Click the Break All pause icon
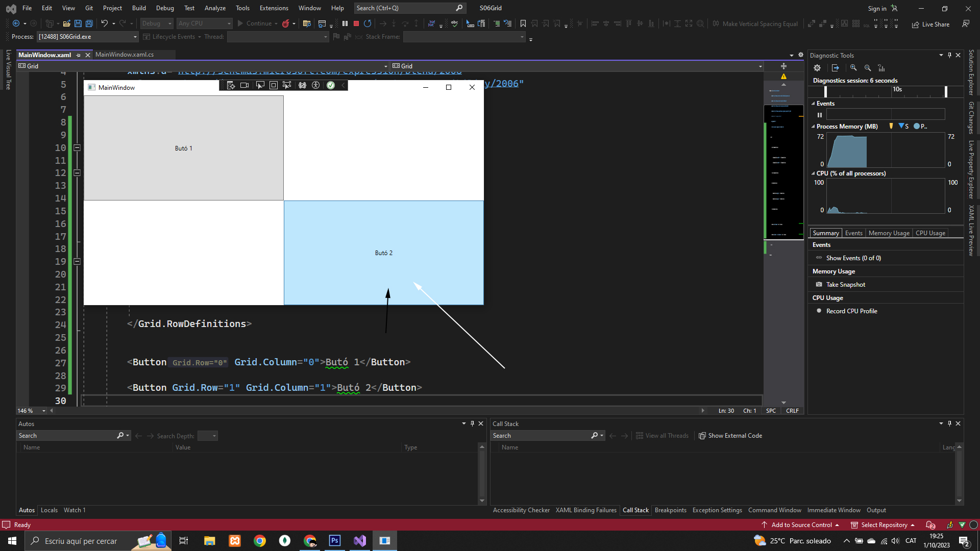980x551 pixels. 345,23
